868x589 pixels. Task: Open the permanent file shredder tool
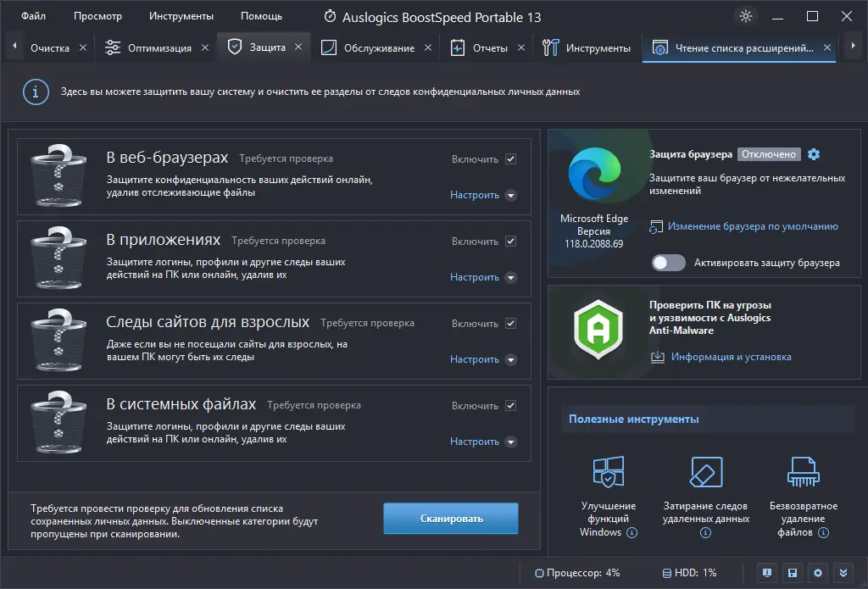coord(801,474)
